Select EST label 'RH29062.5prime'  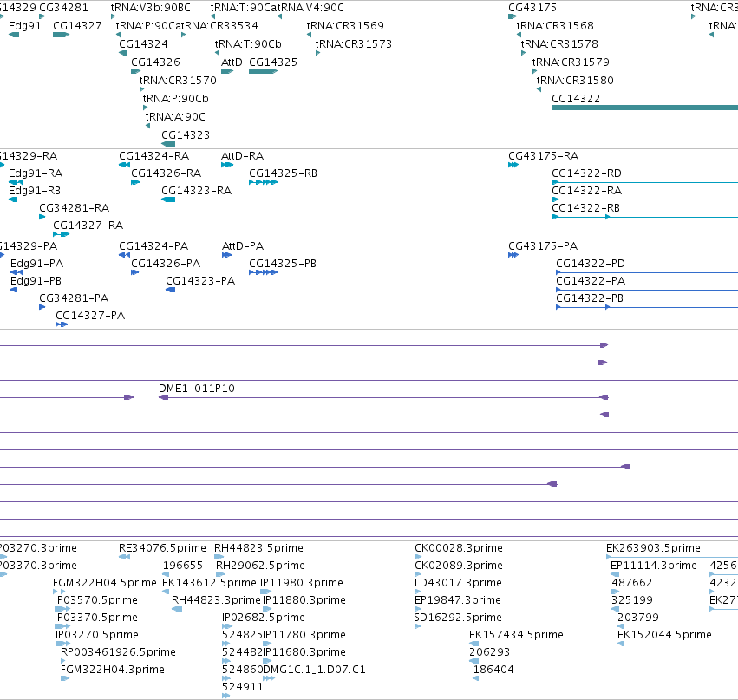pos(260,566)
